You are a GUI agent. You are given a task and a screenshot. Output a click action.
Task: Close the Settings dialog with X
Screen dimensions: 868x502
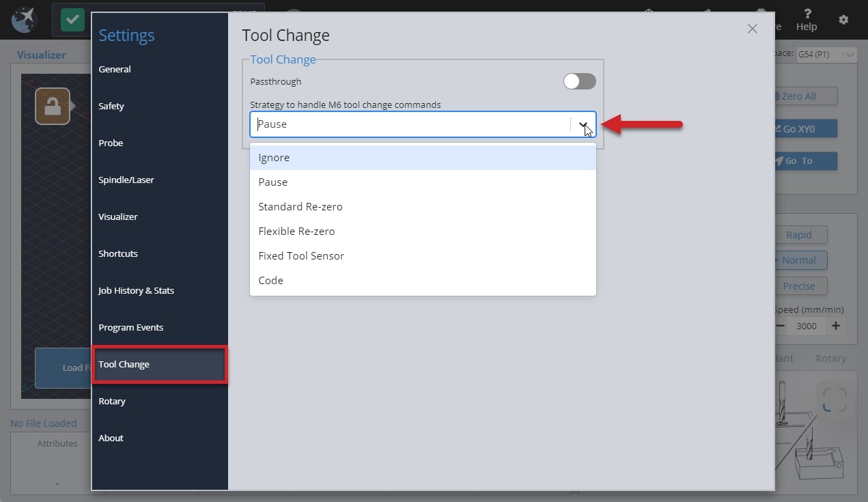(x=752, y=29)
